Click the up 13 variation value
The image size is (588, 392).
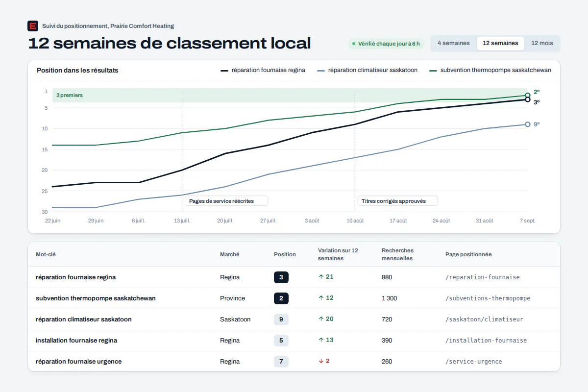point(326,340)
